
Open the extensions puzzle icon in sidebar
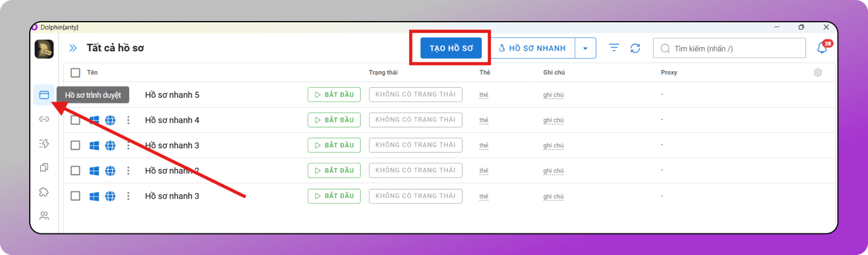click(x=44, y=192)
